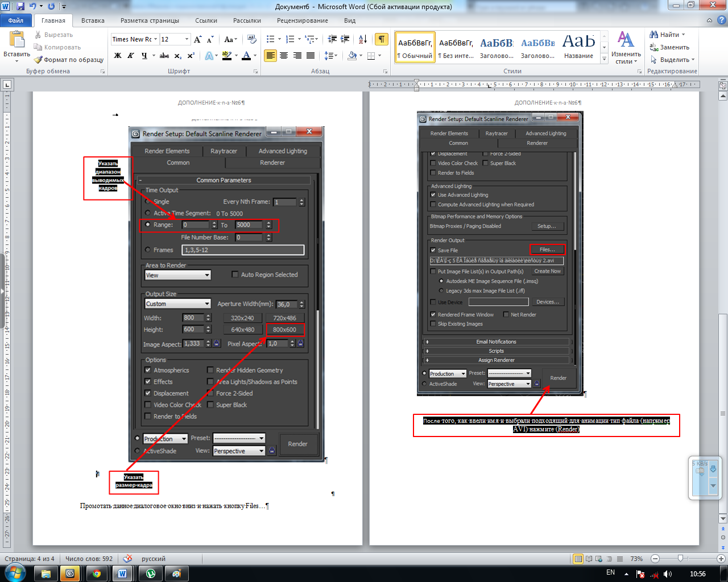Image resolution: width=728 pixels, height=582 pixels.
Task: Switch to the Вид tab
Action: pos(350,20)
